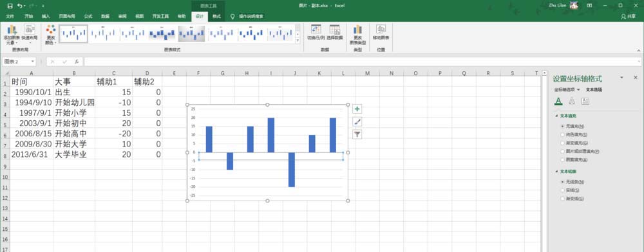Open the 文件 (File) tab

(10, 16)
